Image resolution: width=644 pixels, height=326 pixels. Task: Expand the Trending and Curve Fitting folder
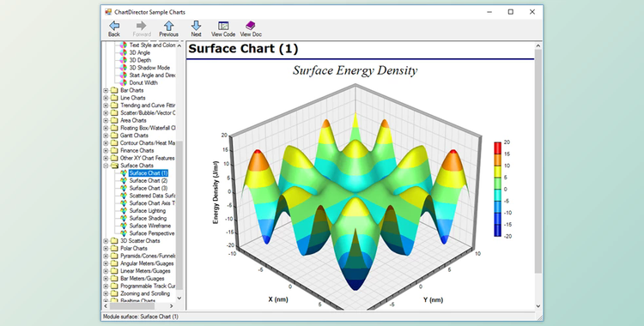[106, 106]
